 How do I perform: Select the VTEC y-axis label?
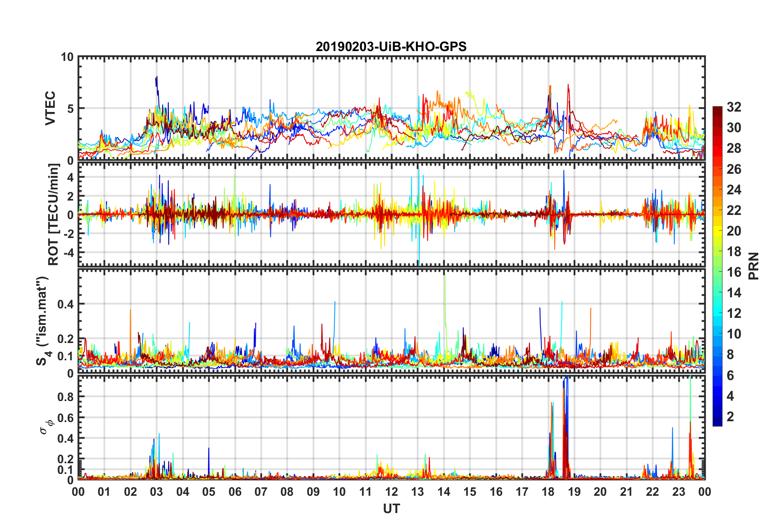click(x=50, y=108)
